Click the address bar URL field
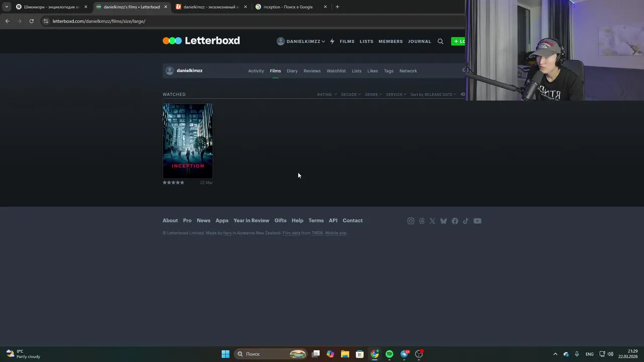Screen dimensions: 644x362 click(252, 21)
